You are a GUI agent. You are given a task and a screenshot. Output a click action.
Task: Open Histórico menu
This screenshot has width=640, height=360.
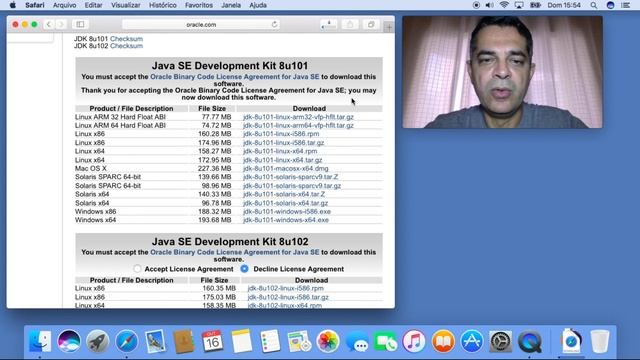pyautogui.click(x=162, y=5)
